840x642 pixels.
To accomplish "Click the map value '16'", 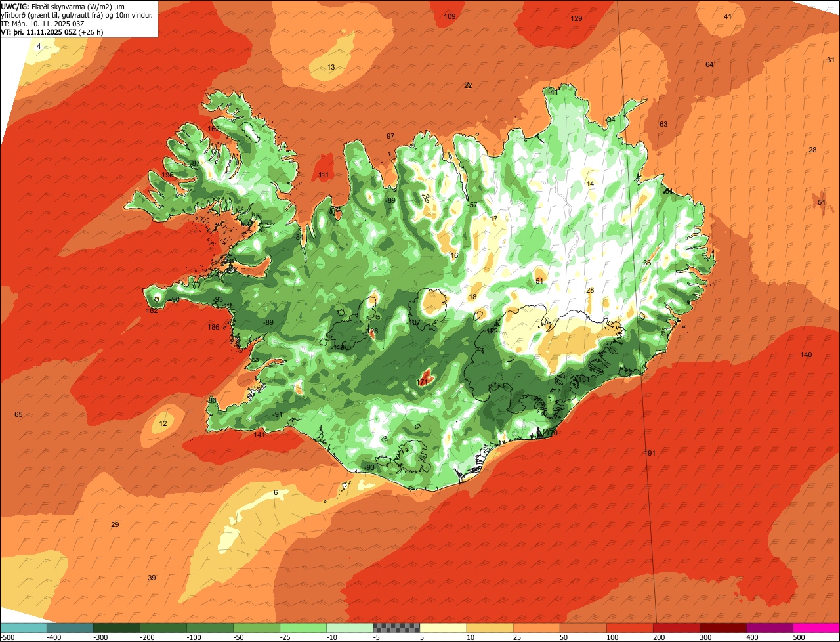I will (454, 255).
